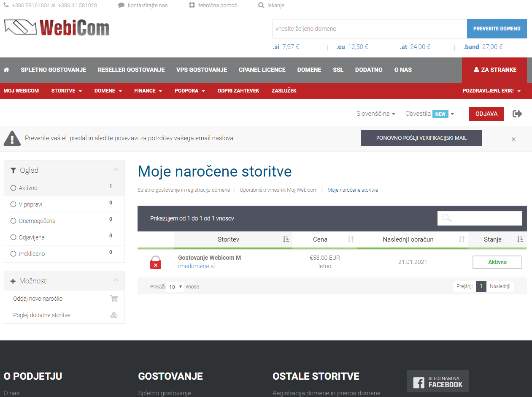
Task: Click the magnifier icon beside iskanje
Action: tap(261, 5)
